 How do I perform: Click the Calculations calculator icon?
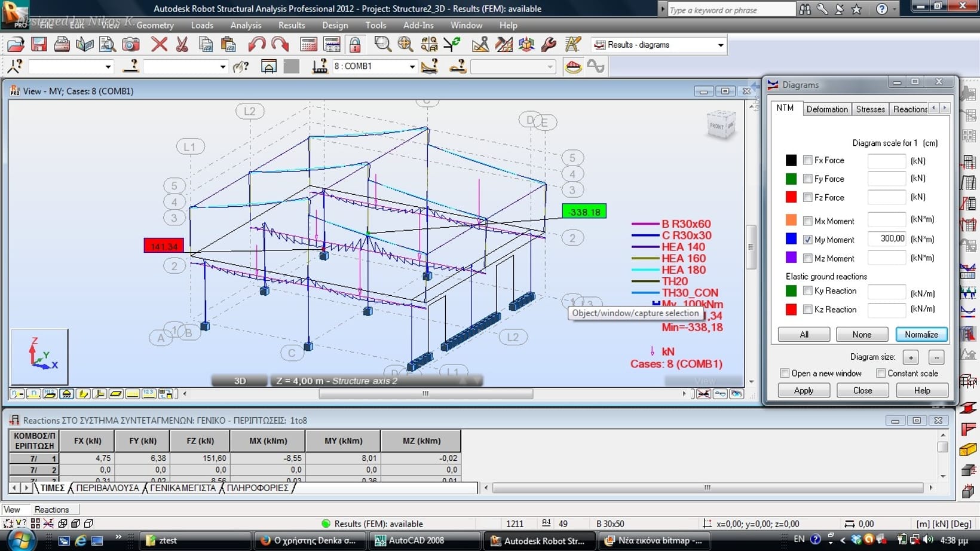(x=308, y=45)
